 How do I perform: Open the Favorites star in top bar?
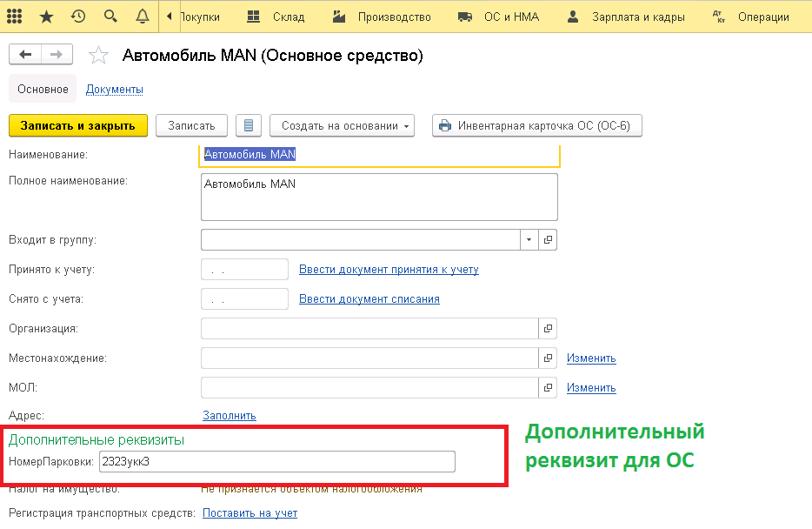(x=46, y=17)
